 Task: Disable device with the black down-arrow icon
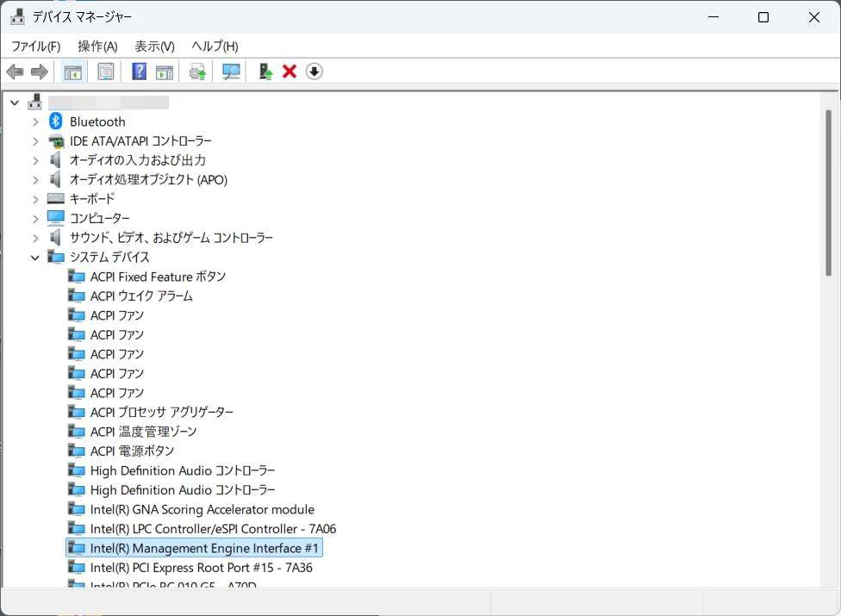pos(315,72)
